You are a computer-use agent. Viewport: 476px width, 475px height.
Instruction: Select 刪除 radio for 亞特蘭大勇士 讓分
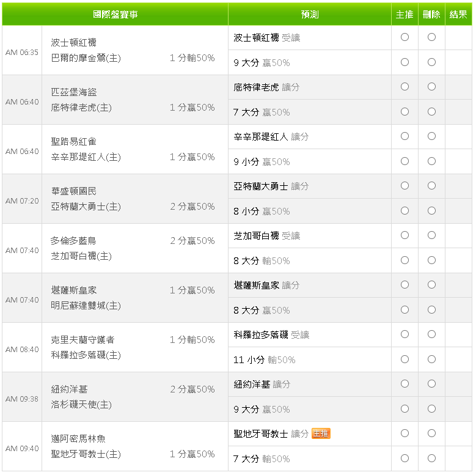[x=431, y=186]
